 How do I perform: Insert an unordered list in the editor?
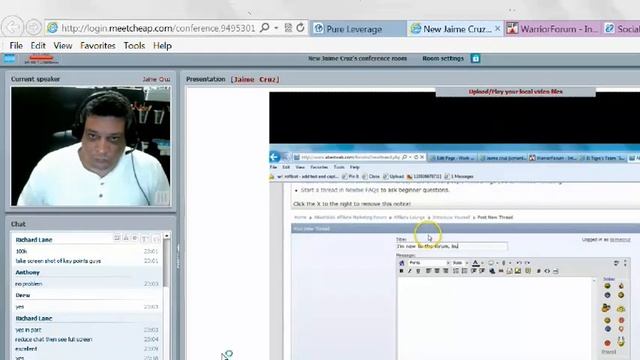[x=464, y=271]
